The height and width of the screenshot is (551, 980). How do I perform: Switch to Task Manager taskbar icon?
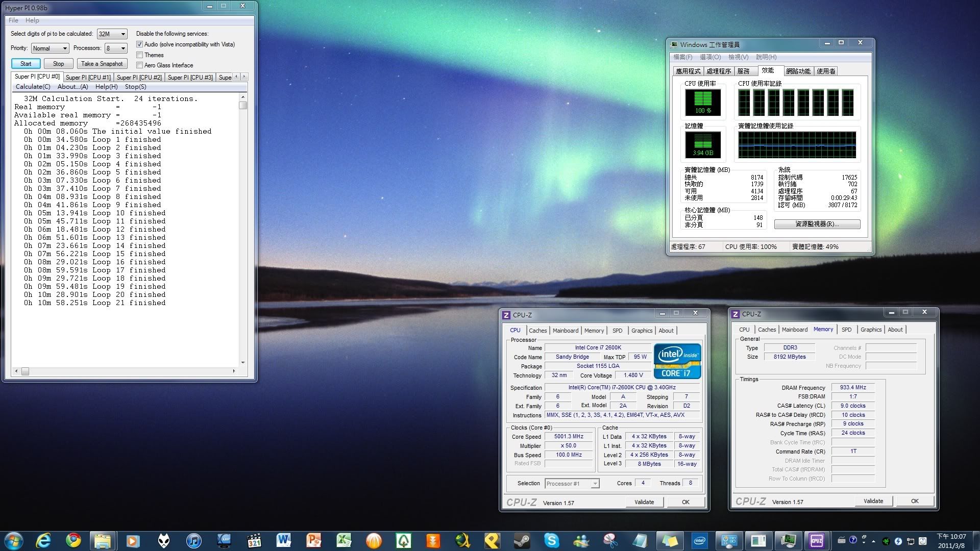click(x=789, y=541)
